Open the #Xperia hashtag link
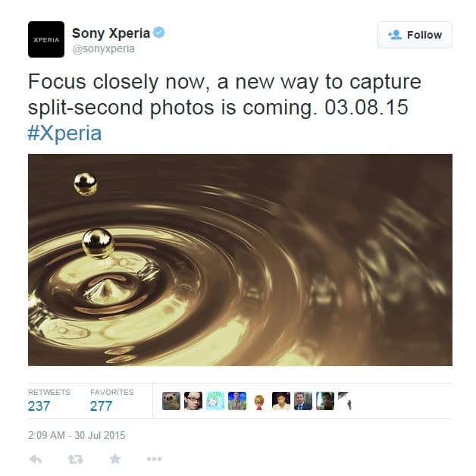This screenshot has width=476, height=476. click(64, 133)
